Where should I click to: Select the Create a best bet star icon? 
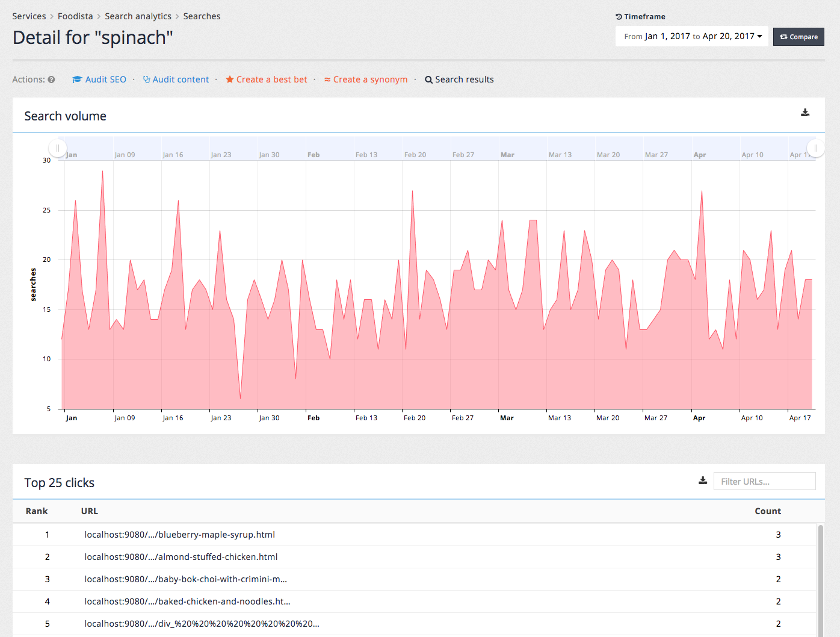229,79
